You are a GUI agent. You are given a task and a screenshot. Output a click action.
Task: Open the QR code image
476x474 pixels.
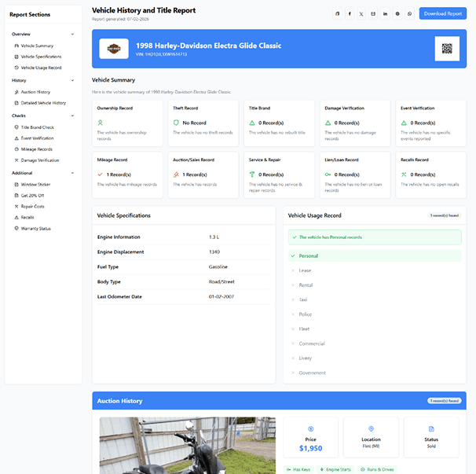coord(447,49)
